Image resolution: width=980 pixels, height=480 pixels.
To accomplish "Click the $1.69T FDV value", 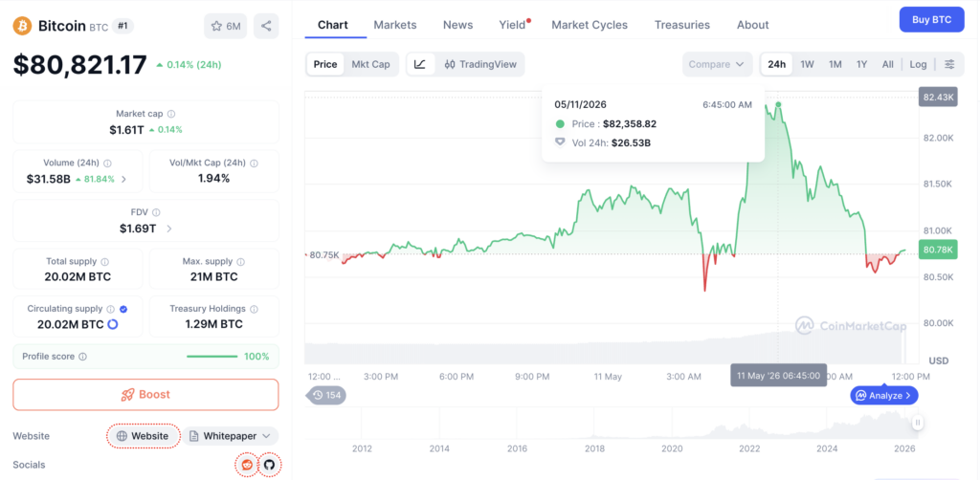I will click(138, 229).
